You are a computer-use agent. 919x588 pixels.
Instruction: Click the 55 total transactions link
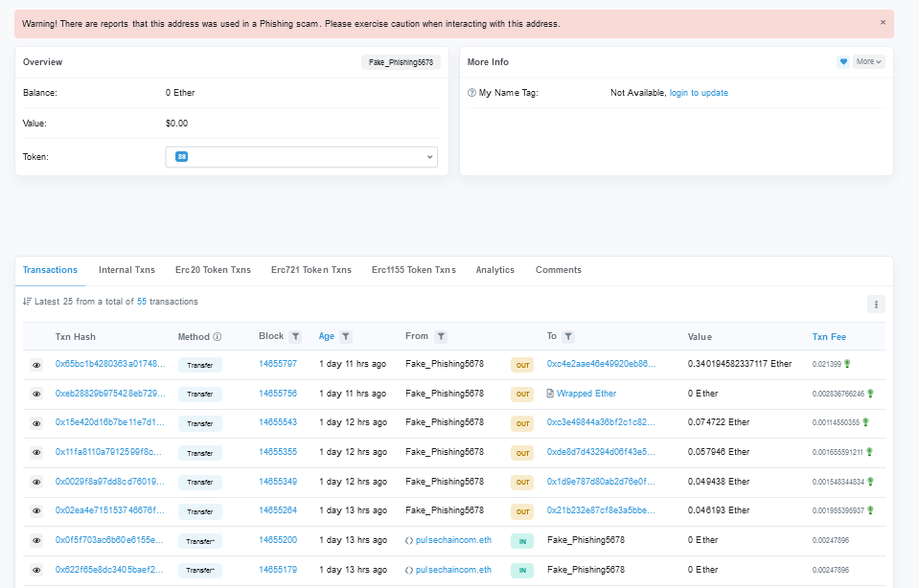(142, 302)
